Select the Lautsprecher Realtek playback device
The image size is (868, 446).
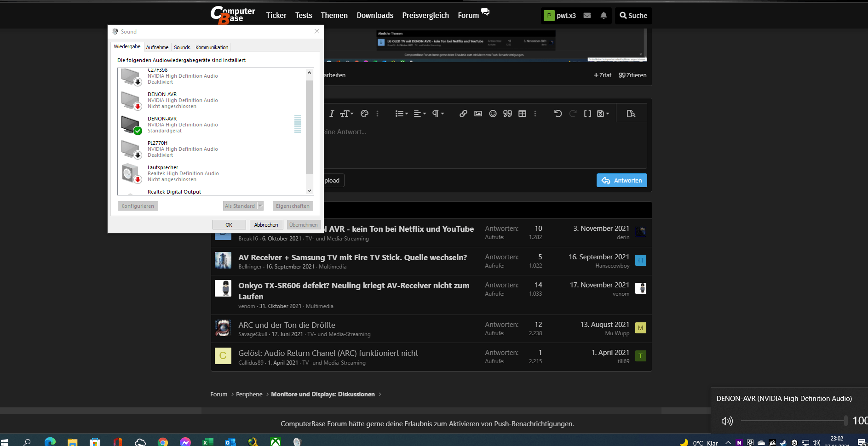[x=213, y=173]
